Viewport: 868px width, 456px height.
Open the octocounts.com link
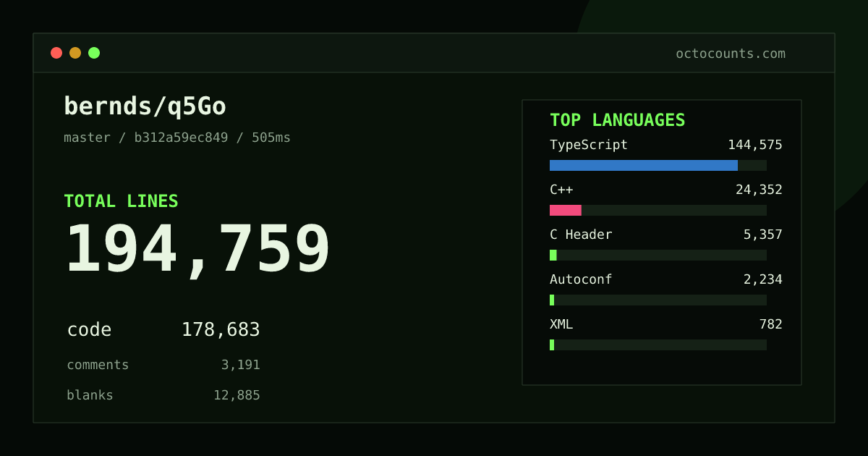(x=731, y=54)
